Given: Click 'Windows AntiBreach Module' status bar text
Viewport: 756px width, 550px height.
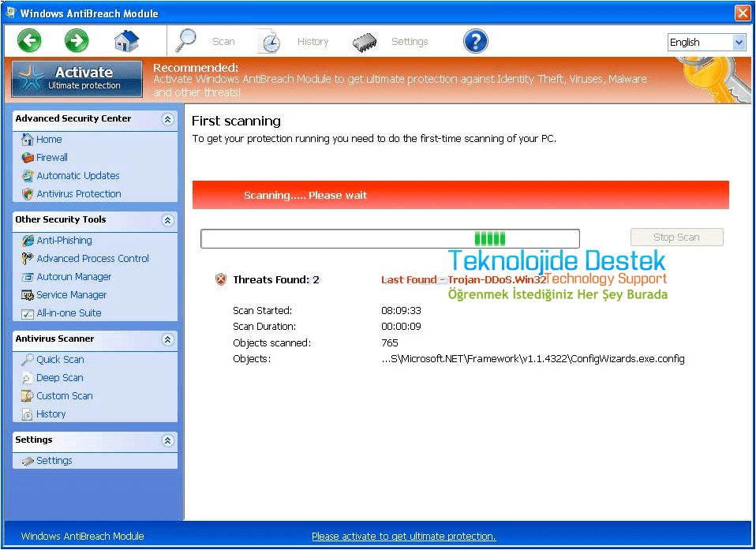Looking at the screenshot, I should (x=82, y=537).
